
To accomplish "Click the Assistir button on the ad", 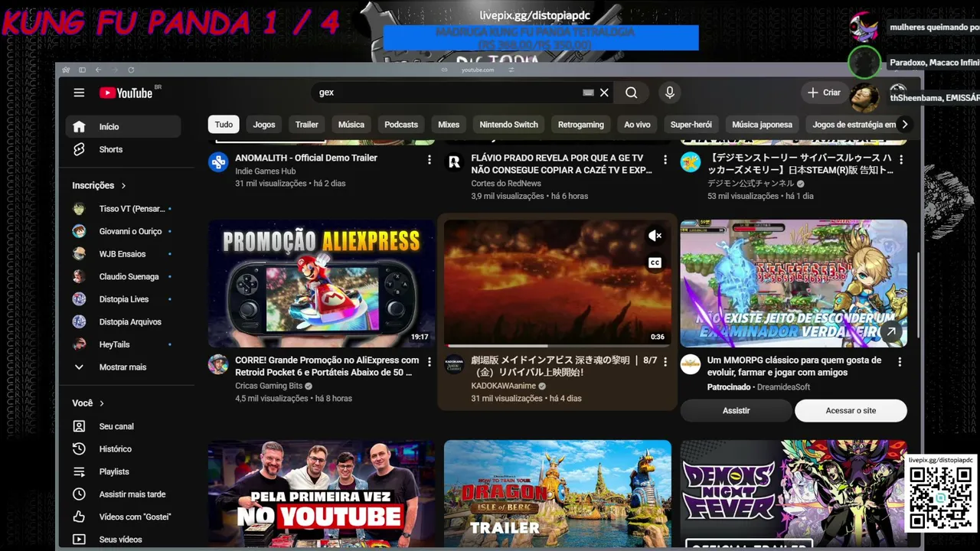I will coord(736,411).
